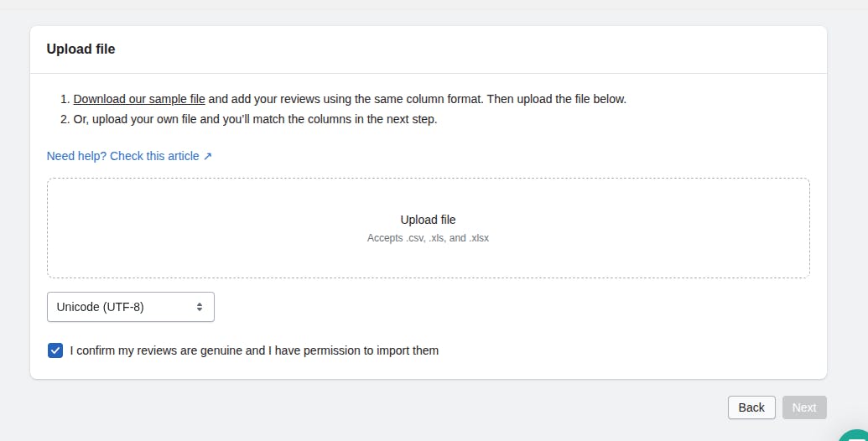Open 'Need help? Check this article' link
Viewport: 868px width, 441px height.
[122, 156]
